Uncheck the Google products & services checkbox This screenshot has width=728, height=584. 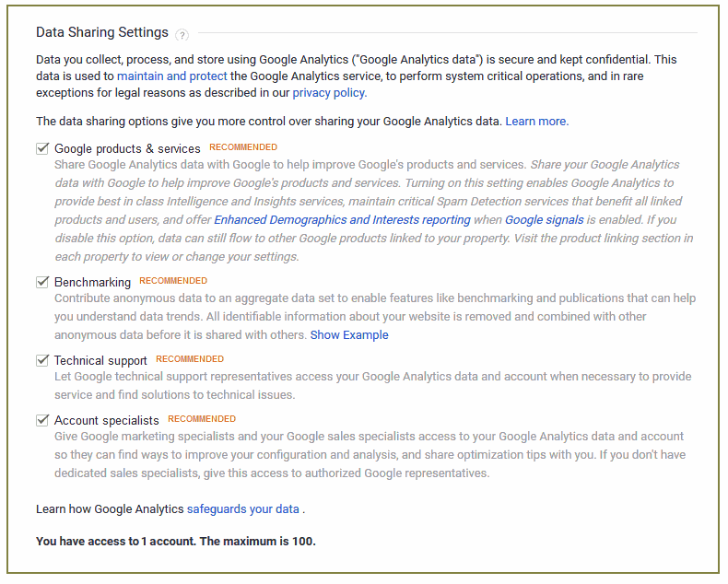point(42,148)
